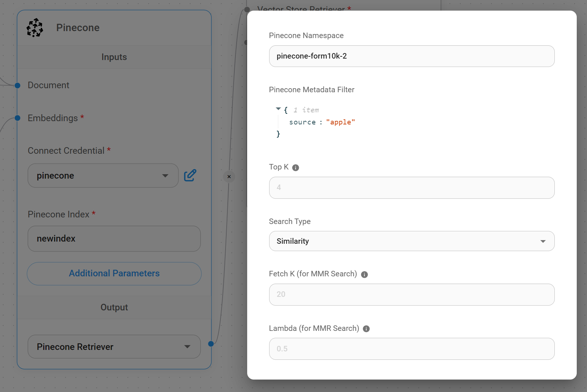587x392 pixels.
Task: Click the Lambda input field
Action: [x=411, y=349]
